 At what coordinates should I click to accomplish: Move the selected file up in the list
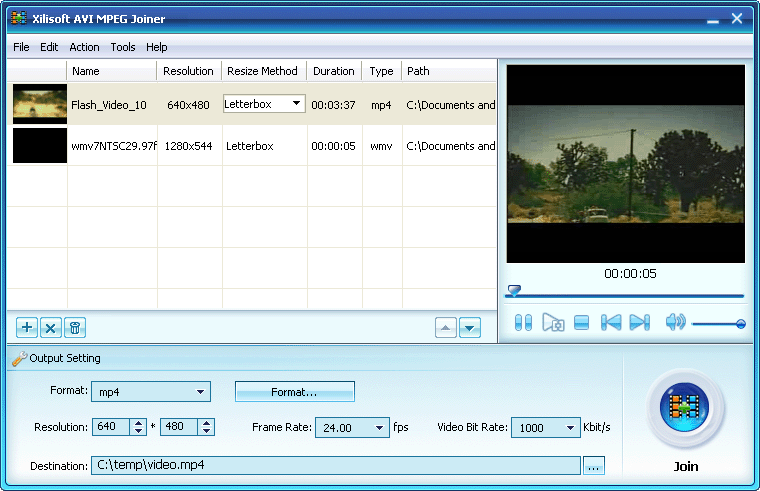445,328
